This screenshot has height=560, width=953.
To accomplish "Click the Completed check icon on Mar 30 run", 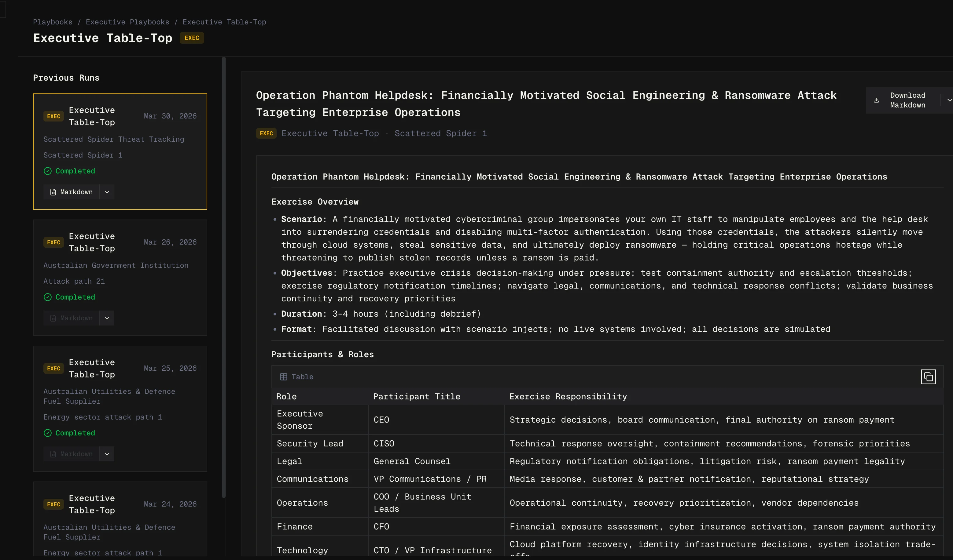I will (48, 171).
